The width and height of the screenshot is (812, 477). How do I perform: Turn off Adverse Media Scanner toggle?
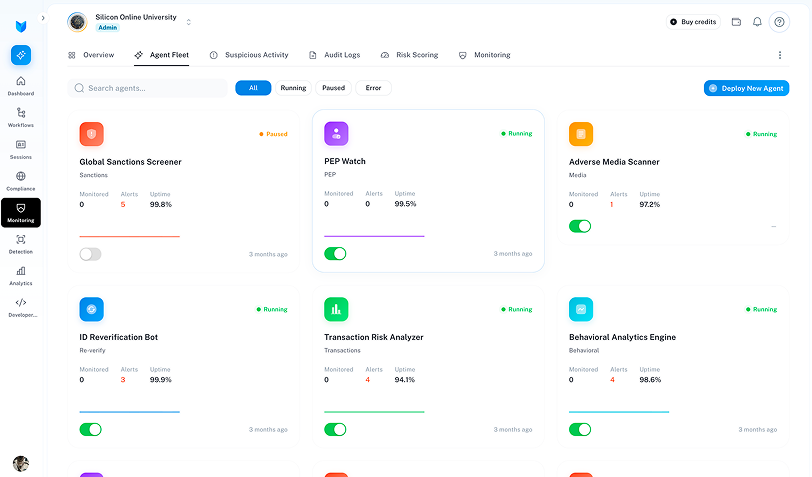tap(580, 226)
